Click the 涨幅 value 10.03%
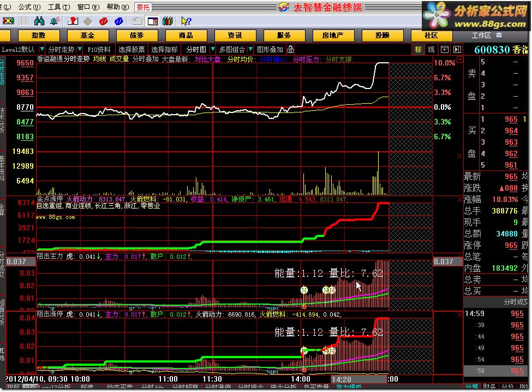 pyautogui.click(x=505, y=200)
